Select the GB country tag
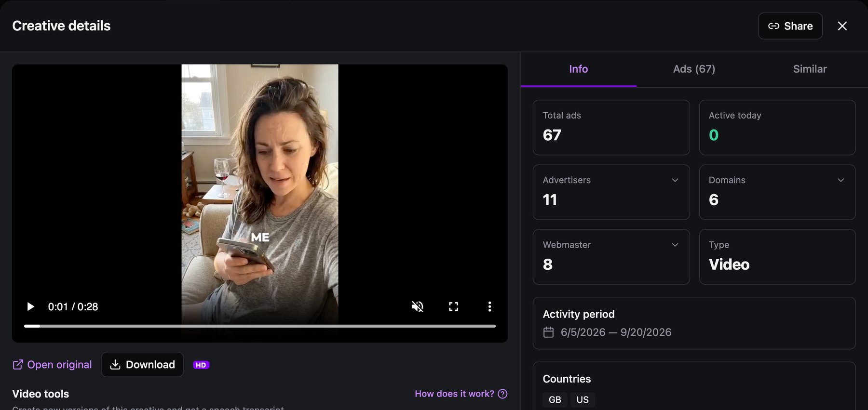This screenshot has height=410, width=868. [555, 400]
